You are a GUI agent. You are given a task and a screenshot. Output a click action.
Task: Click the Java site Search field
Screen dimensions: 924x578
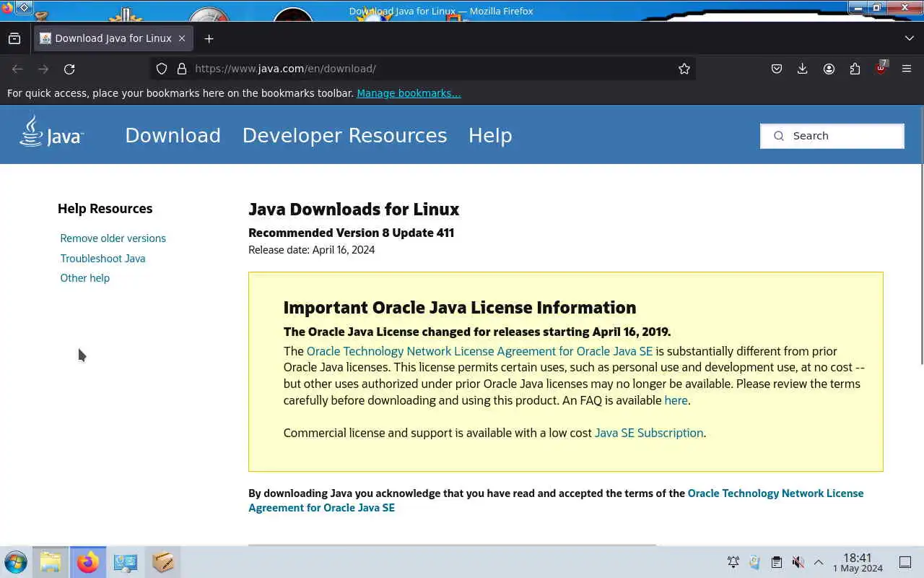[x=832, y=136]
